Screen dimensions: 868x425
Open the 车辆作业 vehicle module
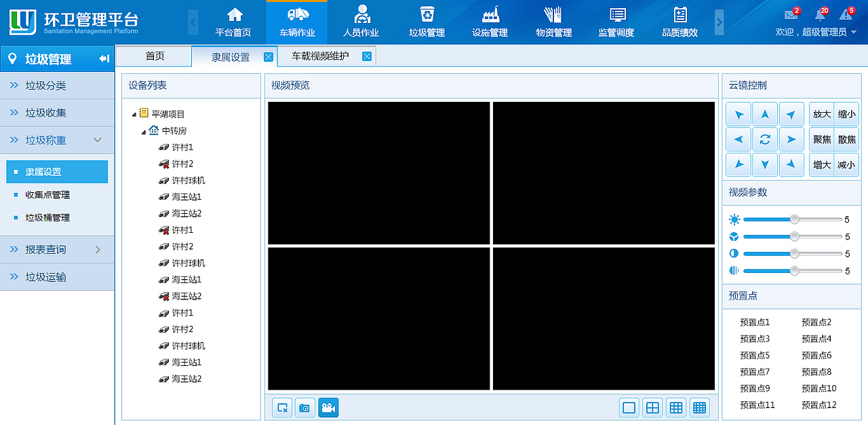pyautogui.click(x=297, y=22)
